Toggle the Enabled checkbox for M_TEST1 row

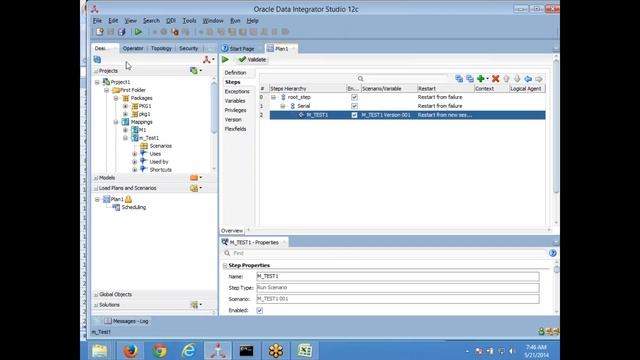click(354, 116)
